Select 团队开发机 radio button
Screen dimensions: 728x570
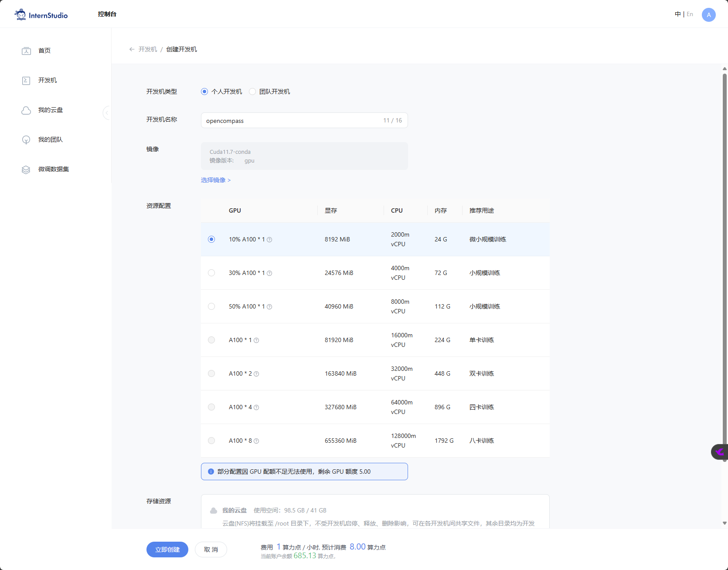pyautogui.click(x=252, y=92)
